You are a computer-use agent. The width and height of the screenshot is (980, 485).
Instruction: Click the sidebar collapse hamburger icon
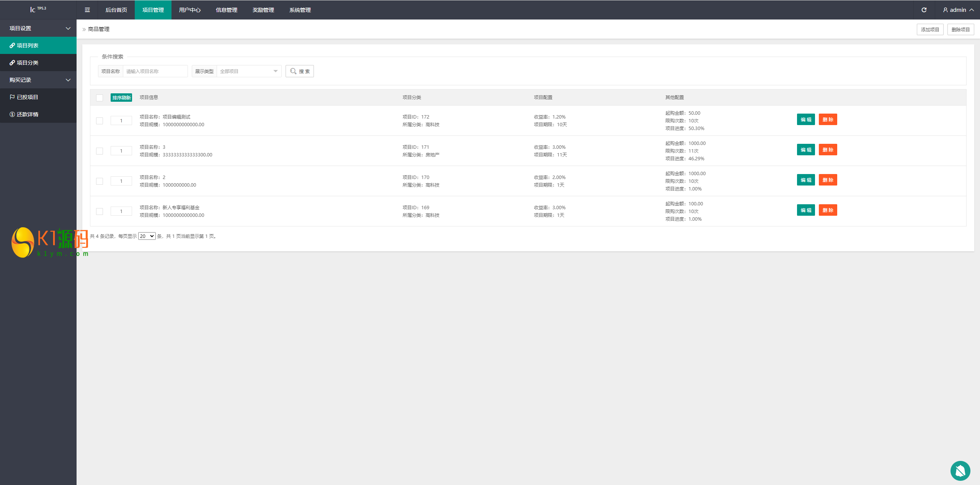pos(87,10)
